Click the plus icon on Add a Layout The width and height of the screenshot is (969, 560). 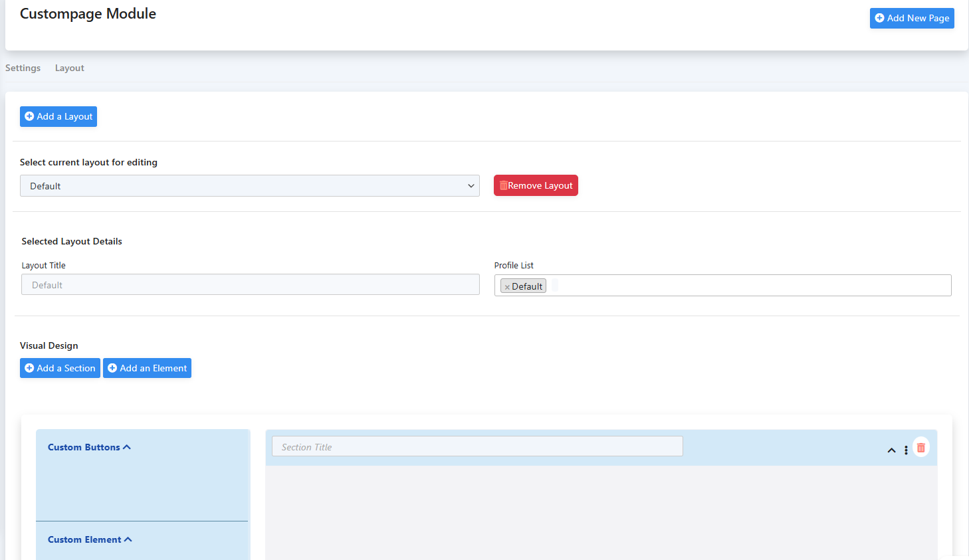[29, 117]
